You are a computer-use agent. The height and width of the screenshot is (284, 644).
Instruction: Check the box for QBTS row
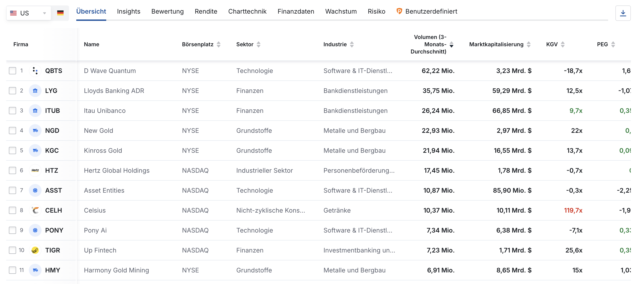[x=12, y=71]
